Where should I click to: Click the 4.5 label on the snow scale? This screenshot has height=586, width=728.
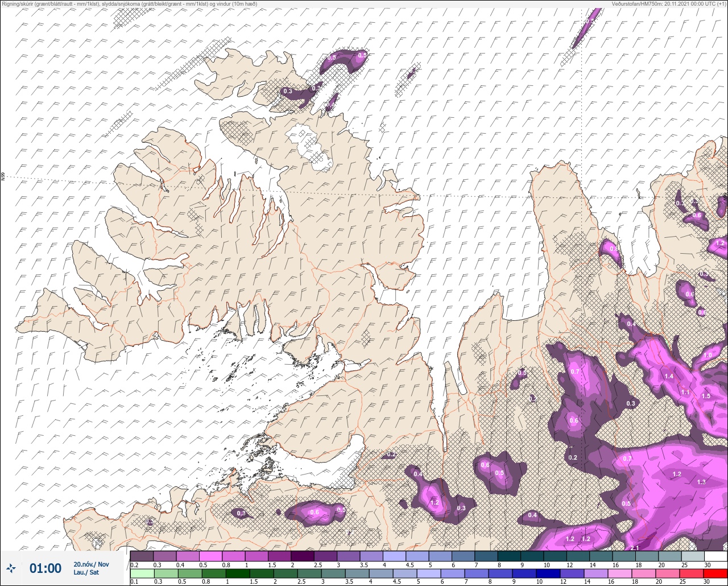pos(409,564)
